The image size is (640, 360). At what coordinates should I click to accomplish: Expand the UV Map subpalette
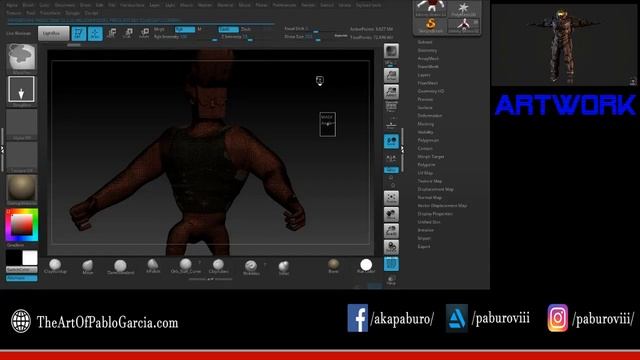[x=425, y=173]
